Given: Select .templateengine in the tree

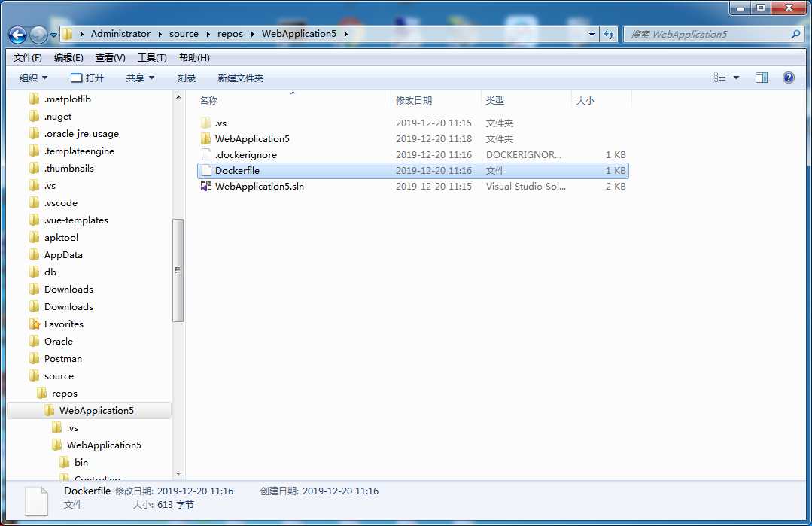Looking at the screenshot, I should [x=79, y=151].
